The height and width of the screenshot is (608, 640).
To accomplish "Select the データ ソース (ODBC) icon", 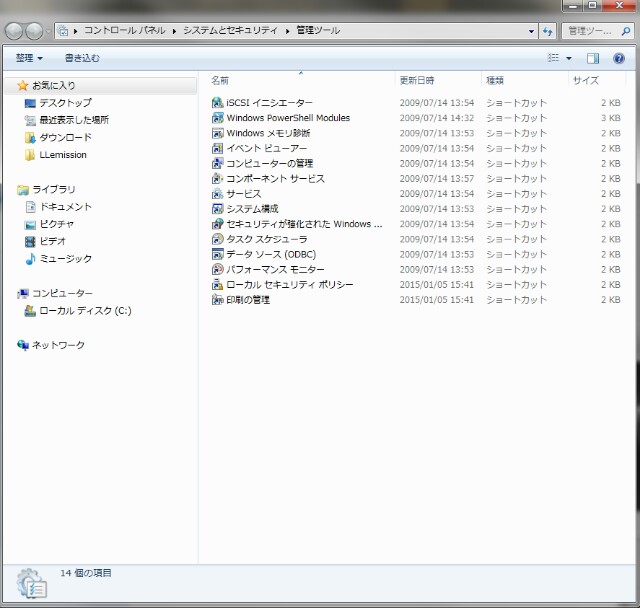I will (x=218, y=254).
